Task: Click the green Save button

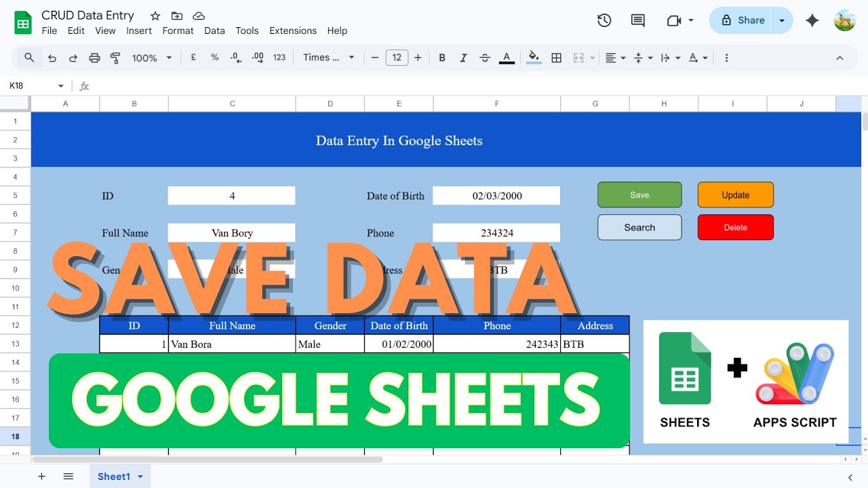Action: (639, 195)
